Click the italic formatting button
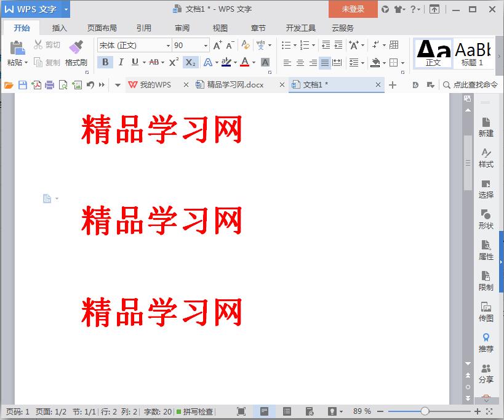Image resolution: width=504 pixels, height=420 pixels. (x=121, y=62)
